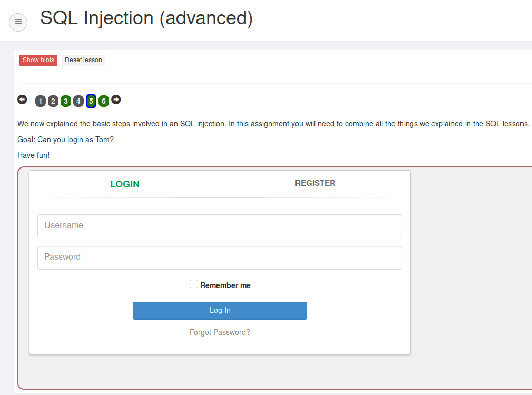
Task: Focus the Username input field
Action: [220, 225]
